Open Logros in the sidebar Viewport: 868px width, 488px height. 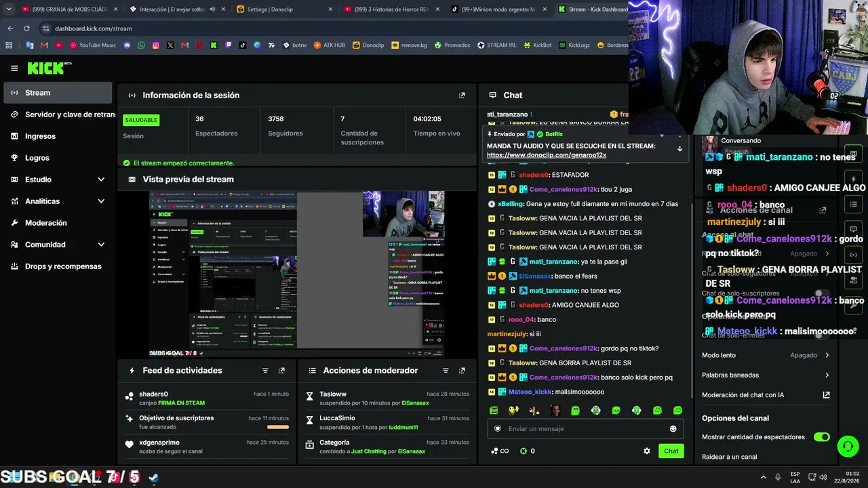pyautogui.click(x=58, y=158)
